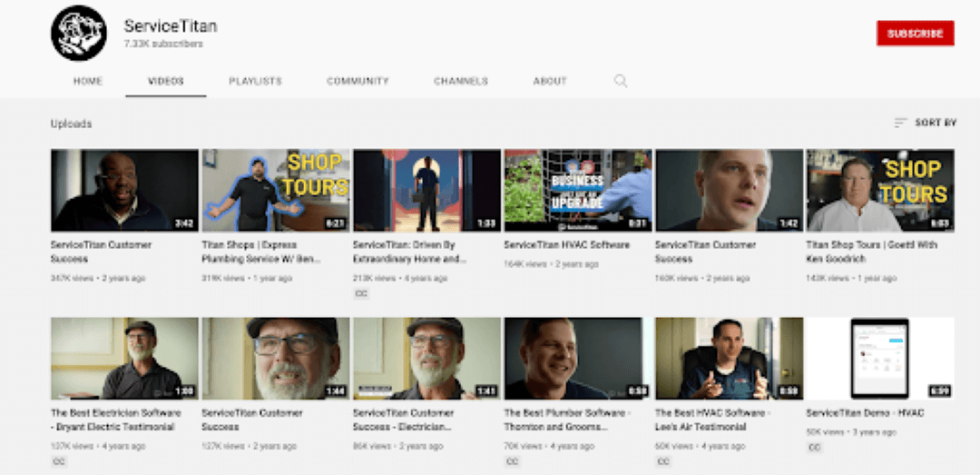Select the VIDEOS tab

point(166,82)
